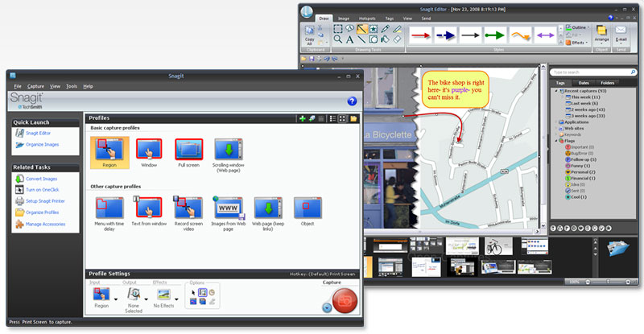This screenshot has width=644, height=334.
Task: Switch Profiles panel to list view
Action: coord(332,118)
